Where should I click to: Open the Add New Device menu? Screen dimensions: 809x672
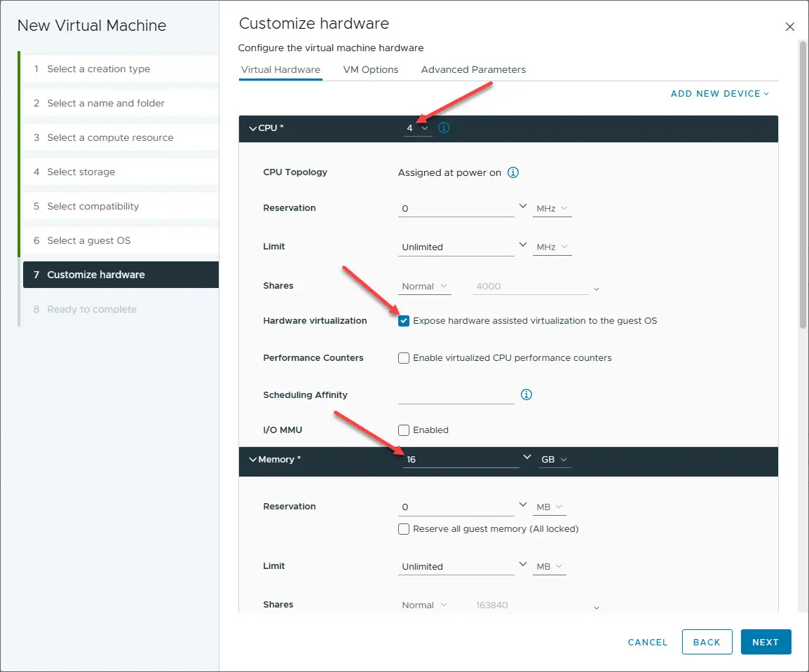(720, 94)
